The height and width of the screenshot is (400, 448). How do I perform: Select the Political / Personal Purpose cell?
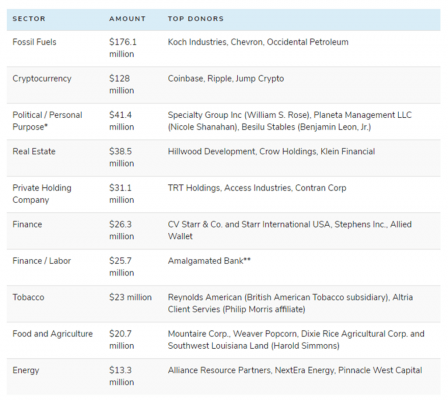pyautogui.click(x=47, y=121)
